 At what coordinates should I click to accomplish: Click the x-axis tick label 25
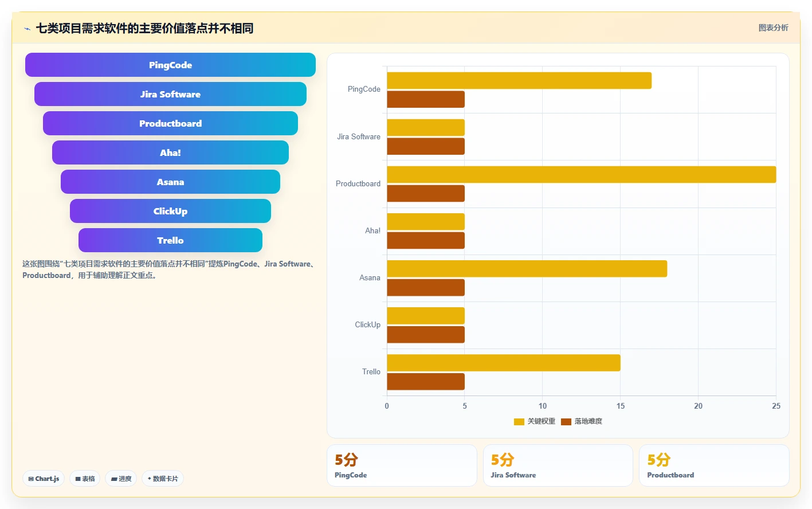click(x=776, y=406)
